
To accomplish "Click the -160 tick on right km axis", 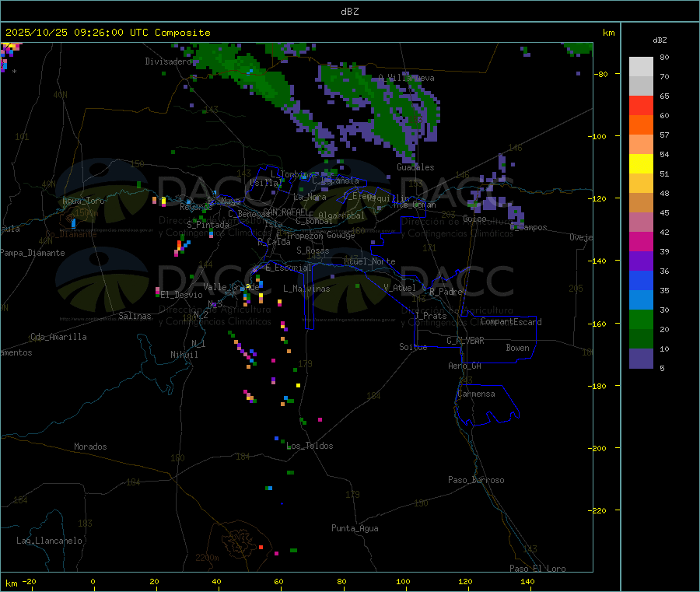I will [x=597, y=324].
